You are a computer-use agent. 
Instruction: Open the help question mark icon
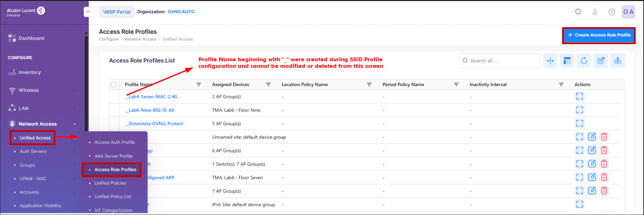(x=612, y=12)
